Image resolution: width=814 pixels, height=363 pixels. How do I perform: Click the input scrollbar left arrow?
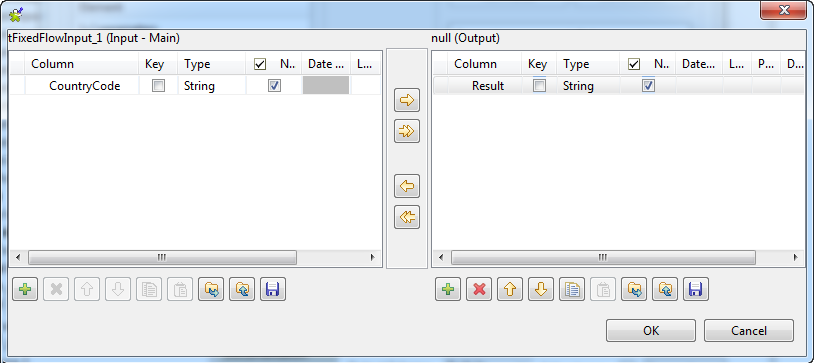coord(18,257)
